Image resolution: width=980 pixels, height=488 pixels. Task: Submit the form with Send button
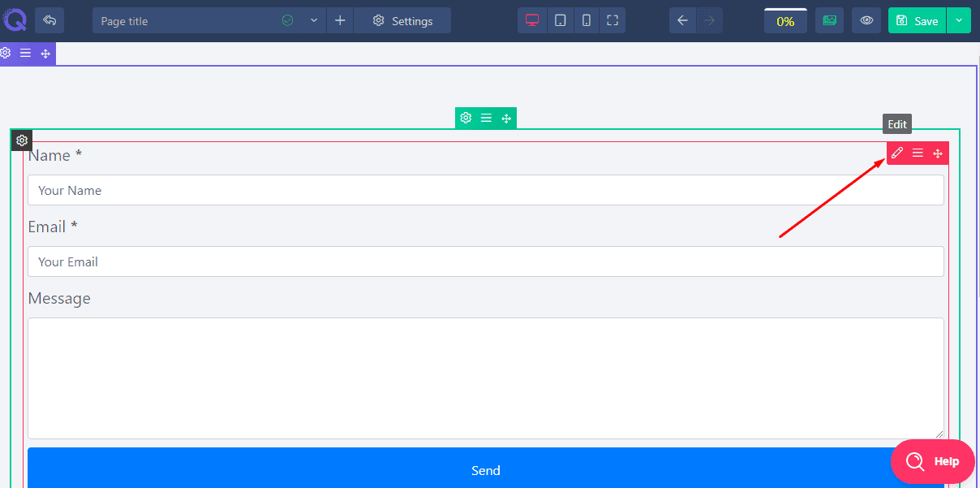pyautogui.click(x=486, y=469)
